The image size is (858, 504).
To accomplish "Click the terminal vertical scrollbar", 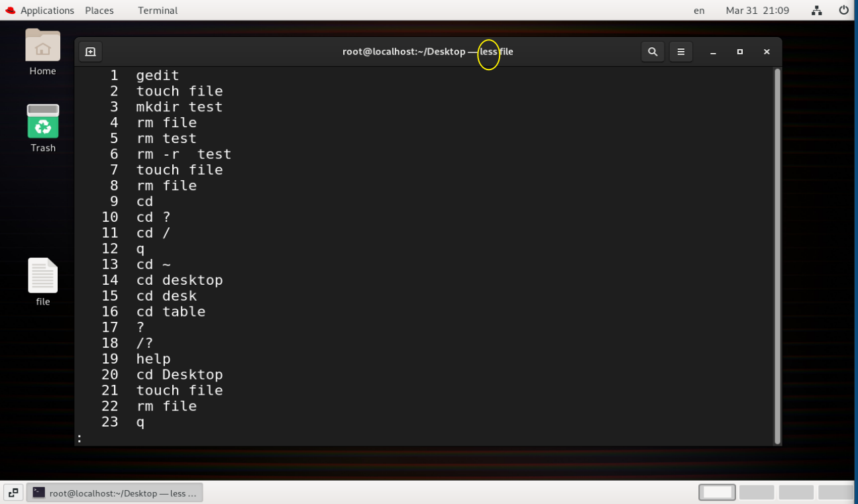I will pyautogui.click(x=777, y=256).
